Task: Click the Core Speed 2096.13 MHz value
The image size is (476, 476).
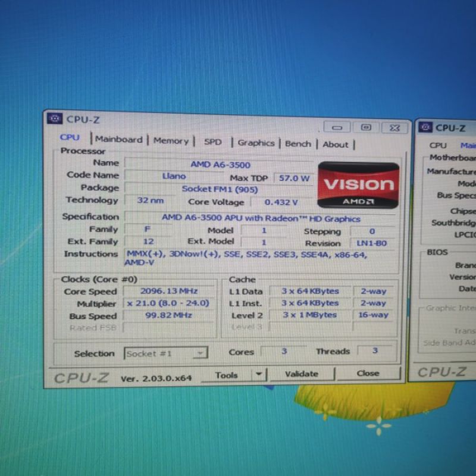Action: tap(169, 291)
